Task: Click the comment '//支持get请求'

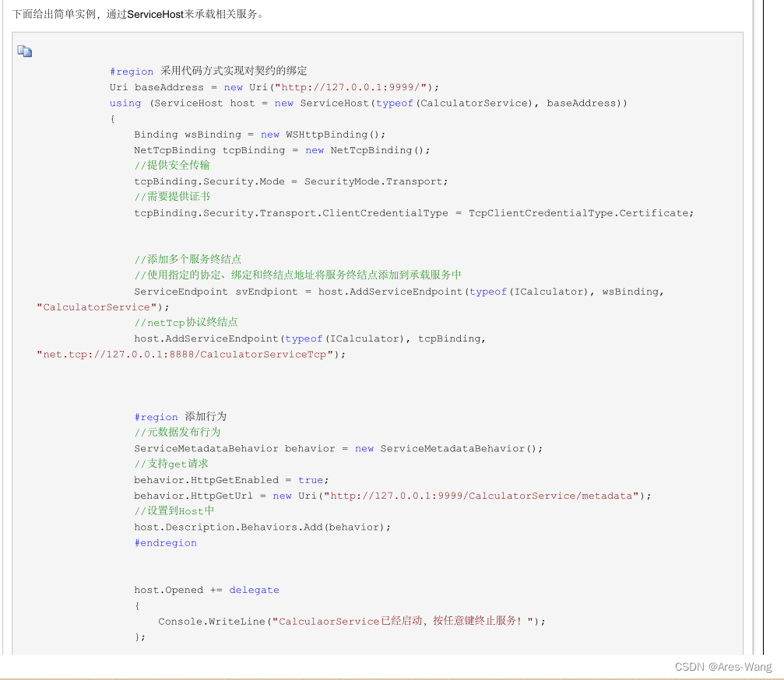Action: click(x=171, y=464)
